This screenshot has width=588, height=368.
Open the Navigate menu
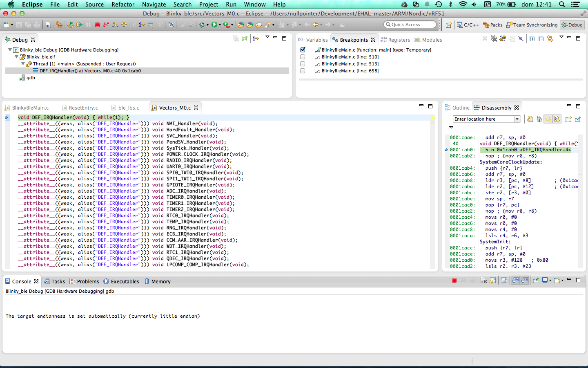154,4
